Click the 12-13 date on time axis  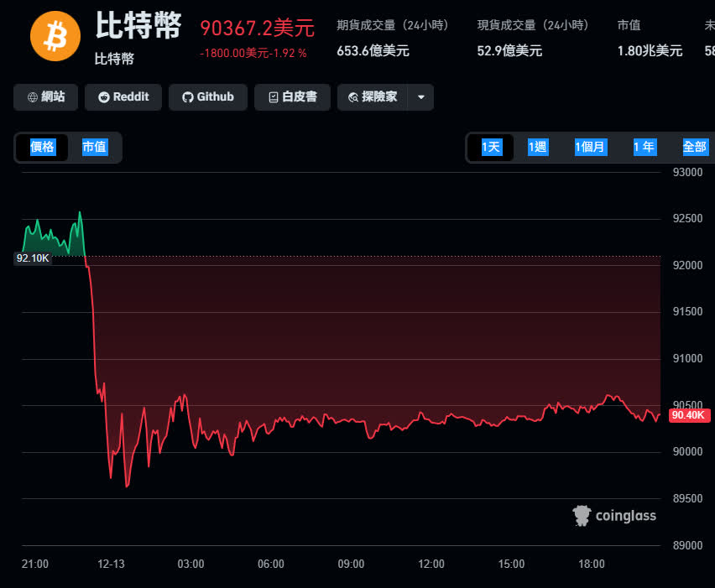coord(111,565)
